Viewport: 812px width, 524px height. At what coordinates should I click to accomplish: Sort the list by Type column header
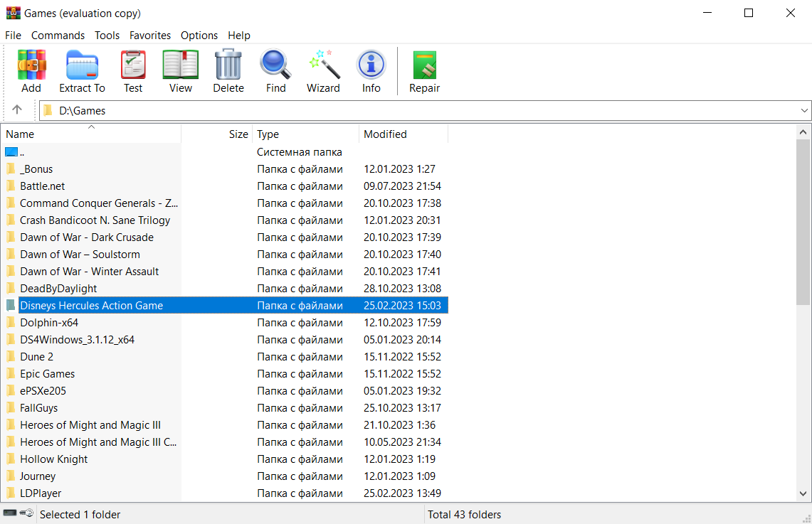tap(305, 134)
